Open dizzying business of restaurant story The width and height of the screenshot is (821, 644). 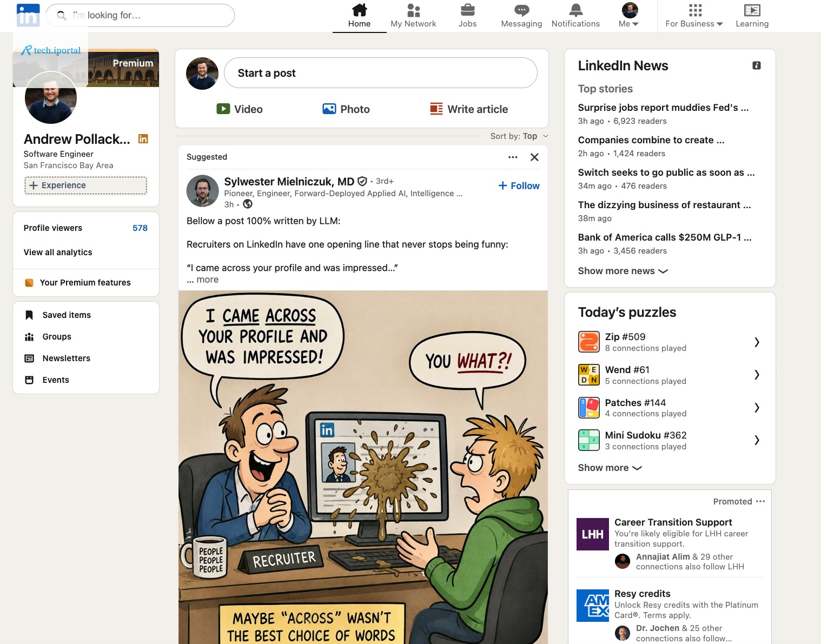point(664,205)
